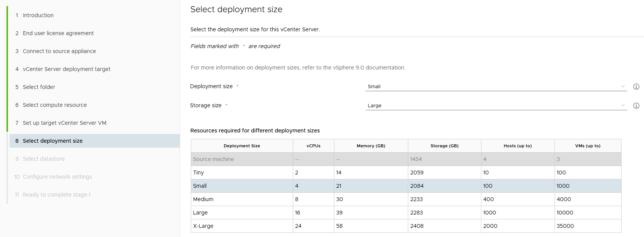644x237 pixels.
Task: Return to the Select folder step
Action: 39,87
